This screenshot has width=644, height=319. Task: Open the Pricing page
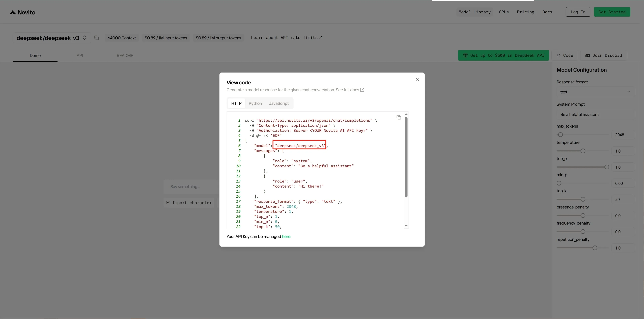pyautogui.click(x=525, y=12)
